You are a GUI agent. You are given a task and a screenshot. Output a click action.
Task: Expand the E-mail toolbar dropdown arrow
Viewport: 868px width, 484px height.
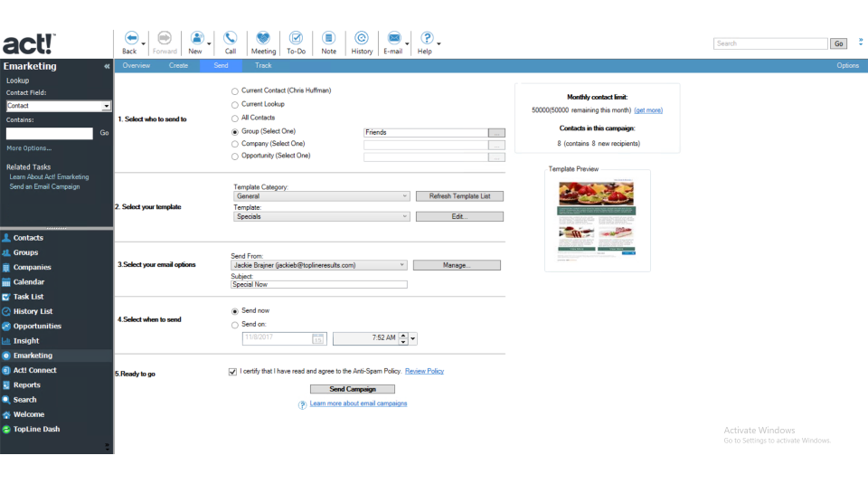[x=407, y=43]
